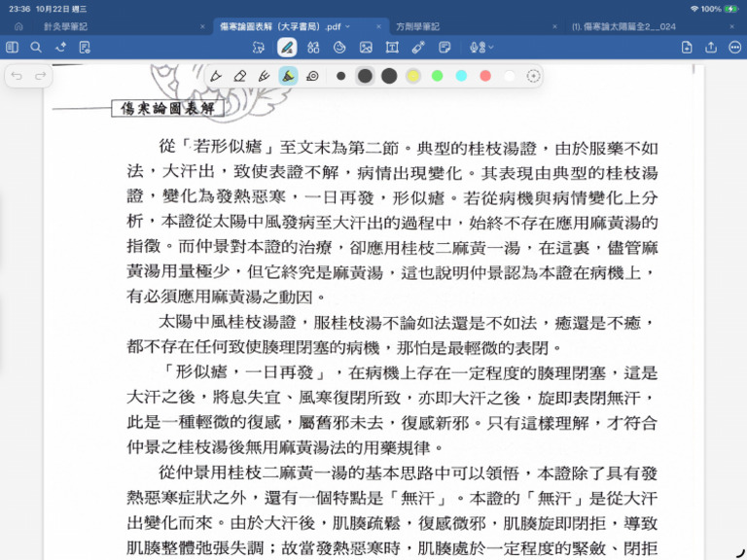Switch to the 針灸學筆記 tab

pos(66,26)
